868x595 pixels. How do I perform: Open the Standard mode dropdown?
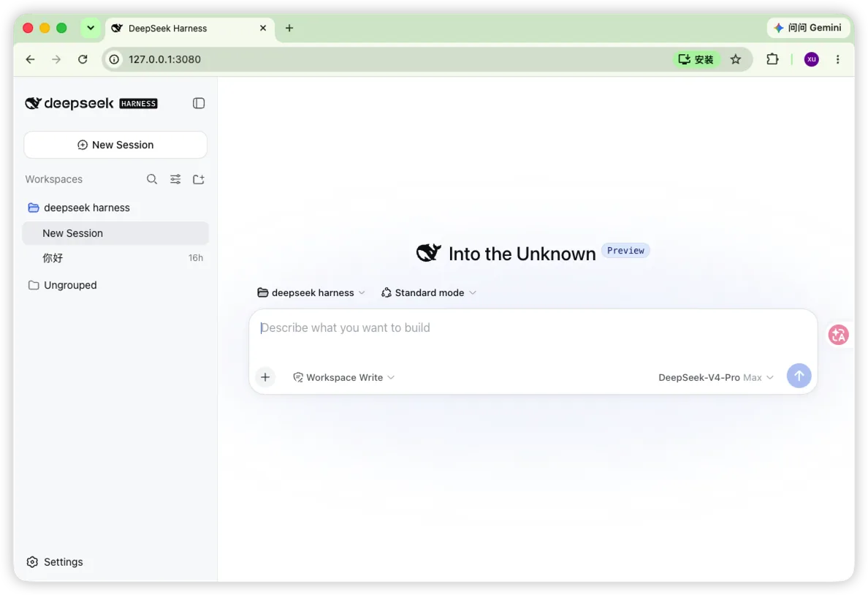(429, 292)
